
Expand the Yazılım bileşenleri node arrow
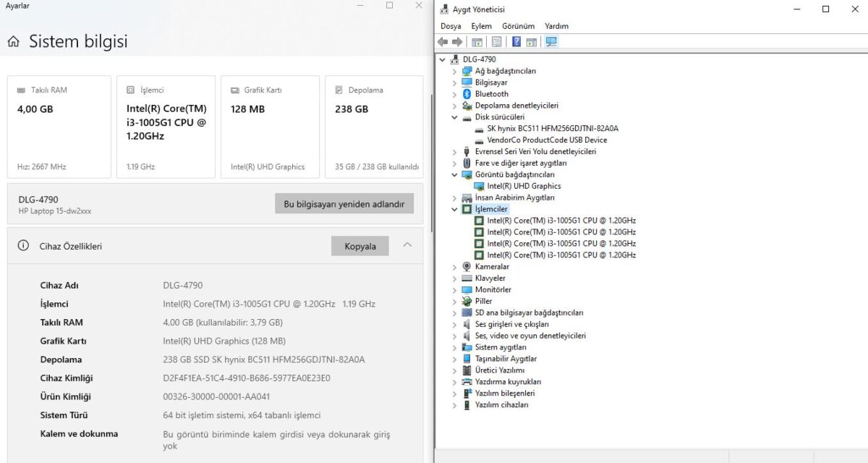pos(454,393)
